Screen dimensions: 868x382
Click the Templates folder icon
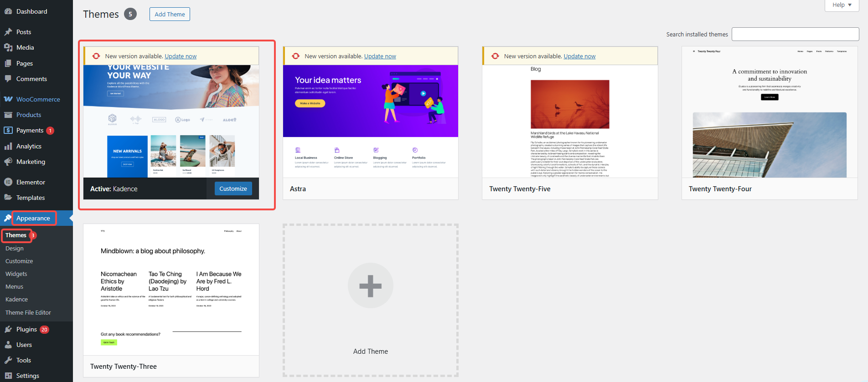(8, 198)
